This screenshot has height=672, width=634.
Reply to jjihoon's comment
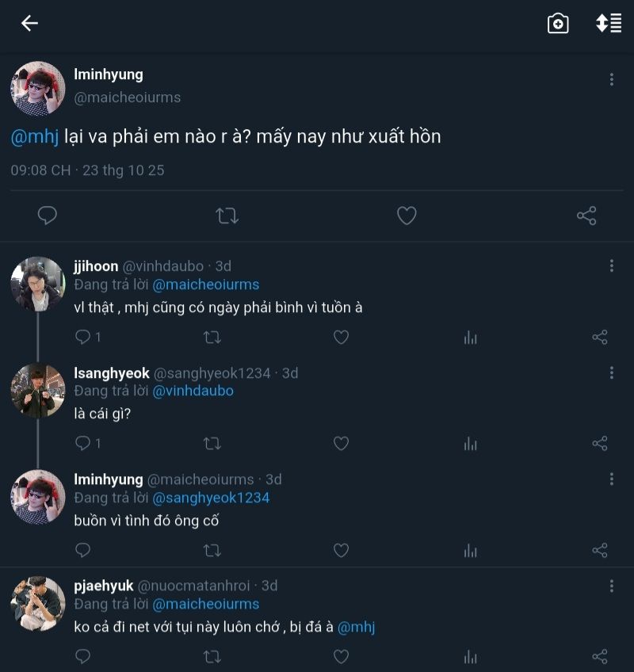[83, 338]
